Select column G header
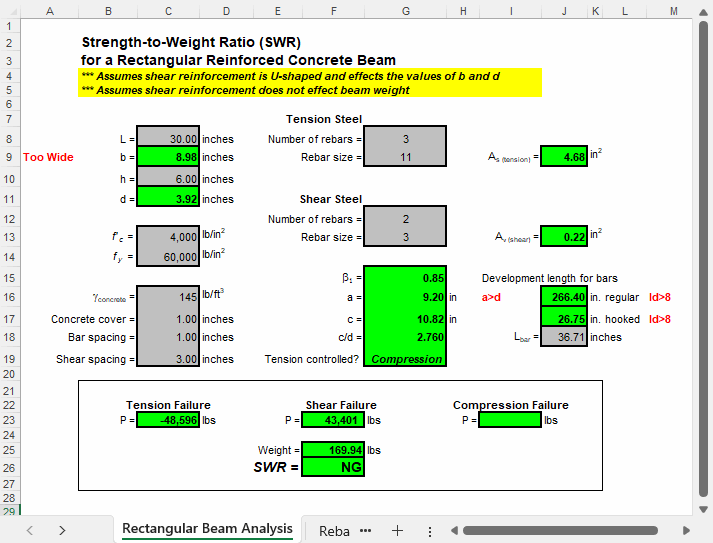This screenshot has height=543, width=713. pyautogui.click(x=404, y=10)
